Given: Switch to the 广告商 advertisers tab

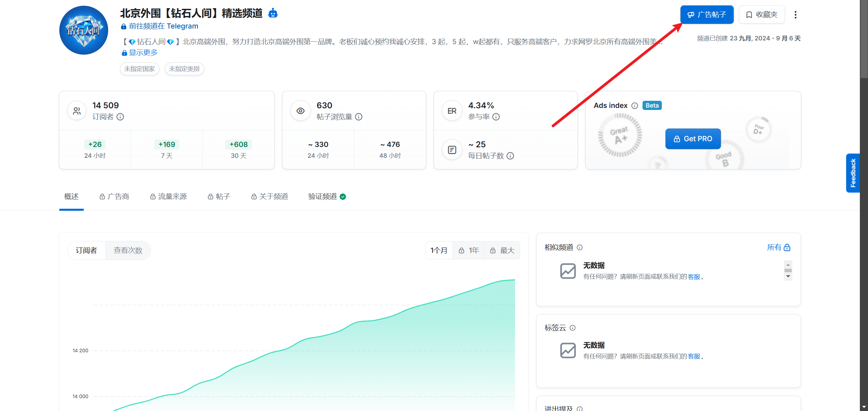Looking at the screenshot, I should [x=114, y=197].
